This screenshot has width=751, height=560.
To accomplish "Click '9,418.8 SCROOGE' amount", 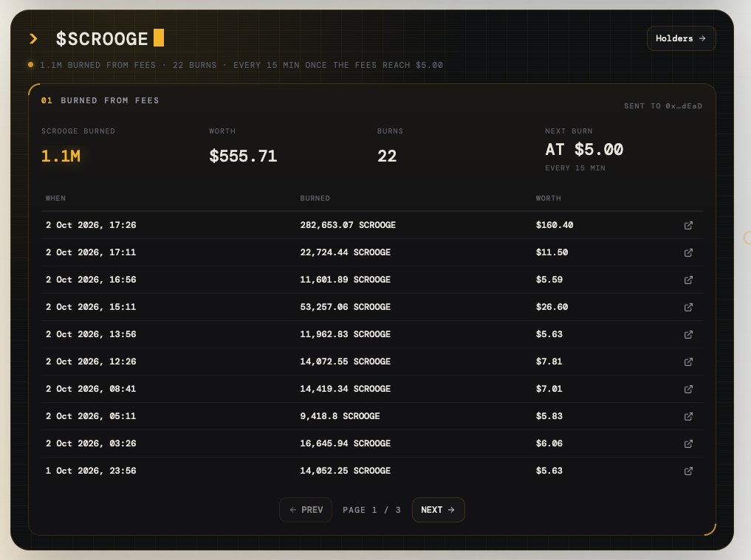I will (x=340, y=416).
